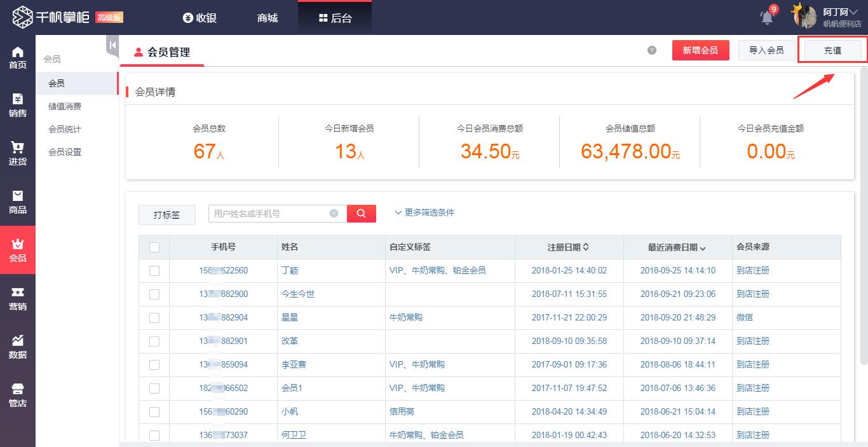Expand 更多筛选条件 filter options

point(424,212)
